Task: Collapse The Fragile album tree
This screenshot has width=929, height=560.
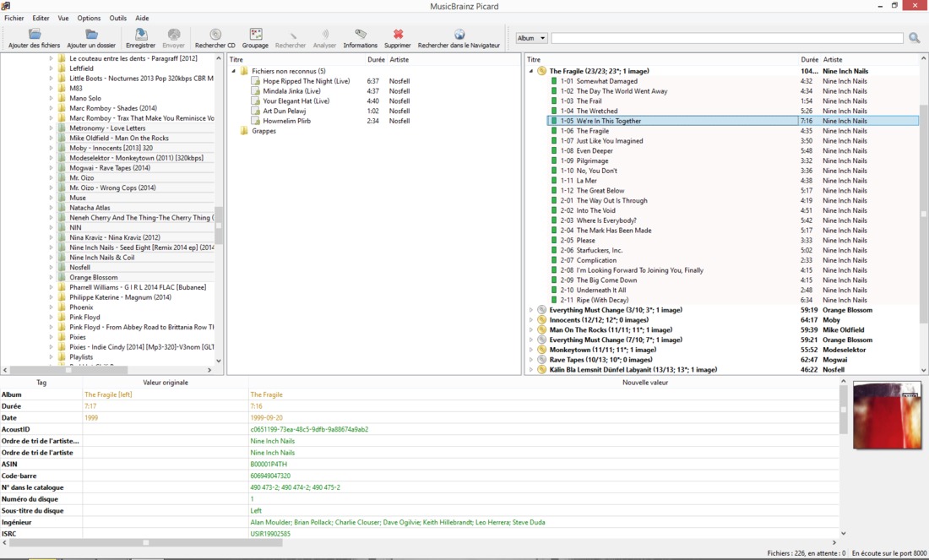Action: (531, 71)
